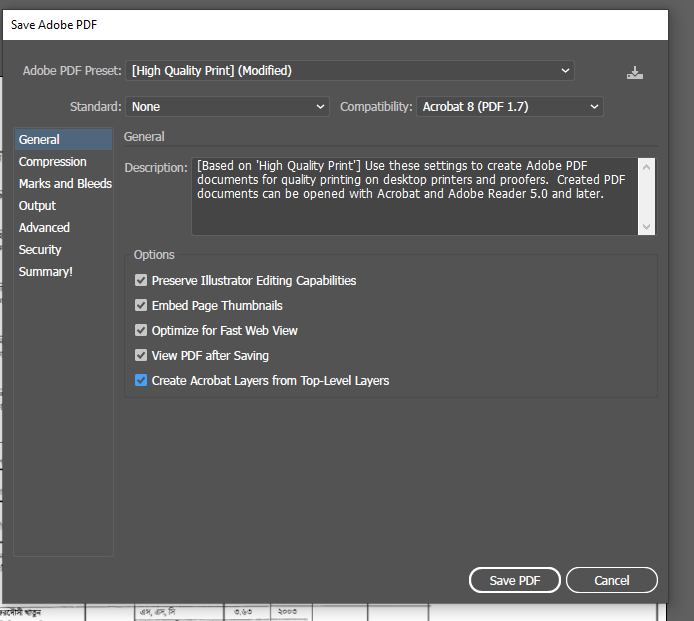Disable View PDF after Saving

141,355
